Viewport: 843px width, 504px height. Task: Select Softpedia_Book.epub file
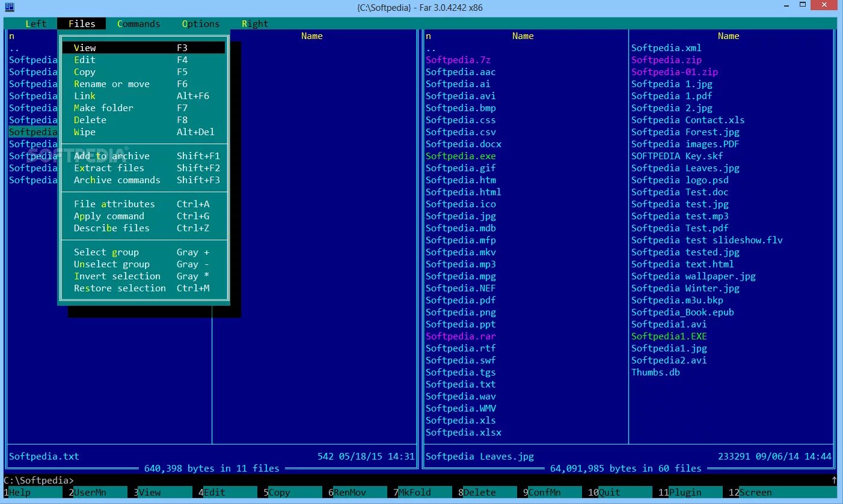tap(682, 312)
